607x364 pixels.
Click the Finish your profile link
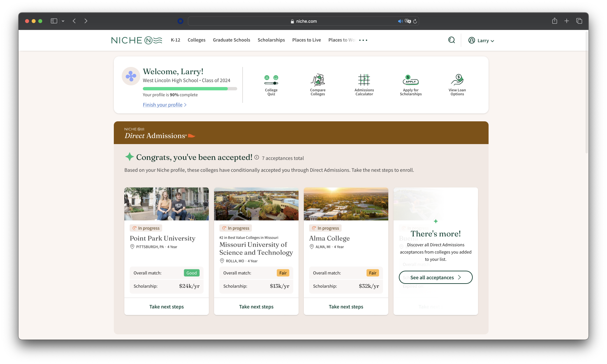coord(165,105)
